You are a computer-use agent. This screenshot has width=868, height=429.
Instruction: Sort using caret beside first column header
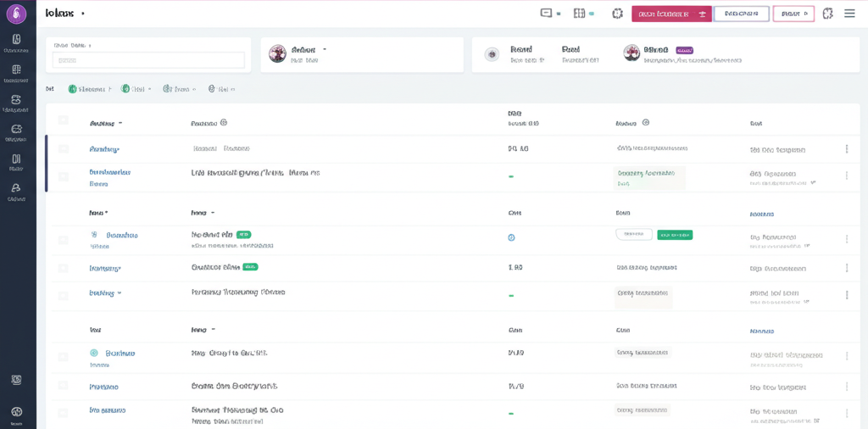click(x=120, y=124)
